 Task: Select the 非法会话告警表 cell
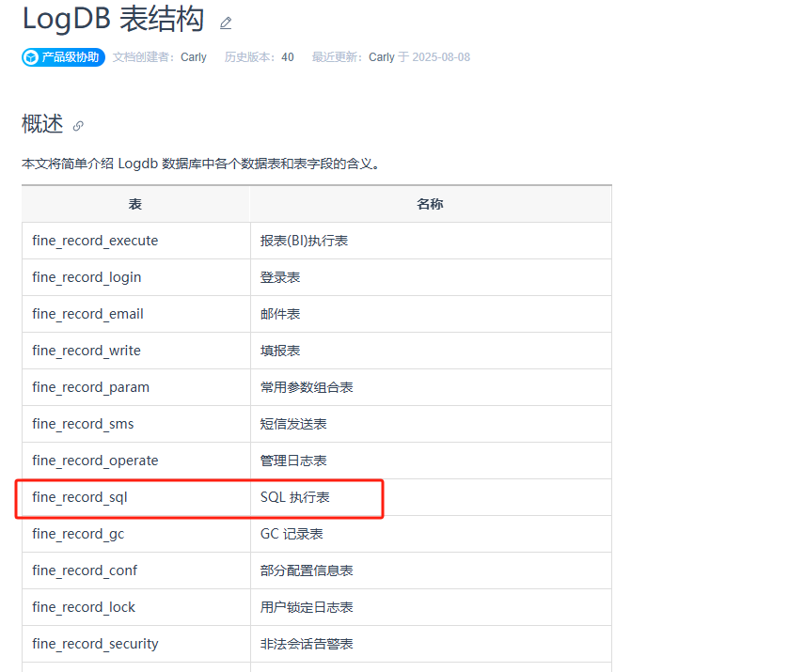(x=431, y=645)
